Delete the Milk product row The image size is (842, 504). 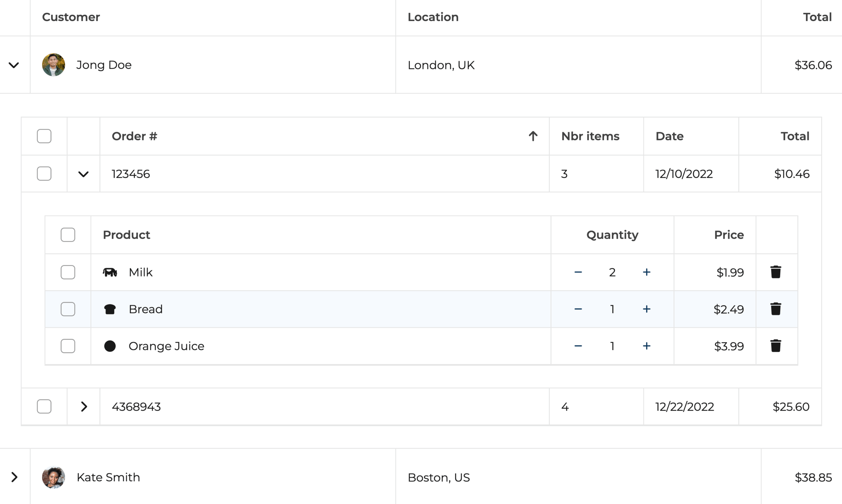pos(776,272)
